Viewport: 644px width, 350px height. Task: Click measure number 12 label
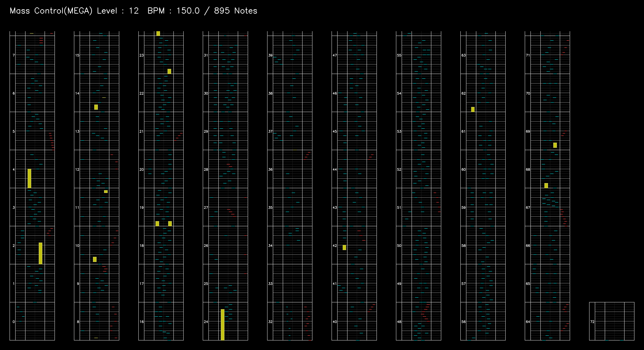coord(77,169)
